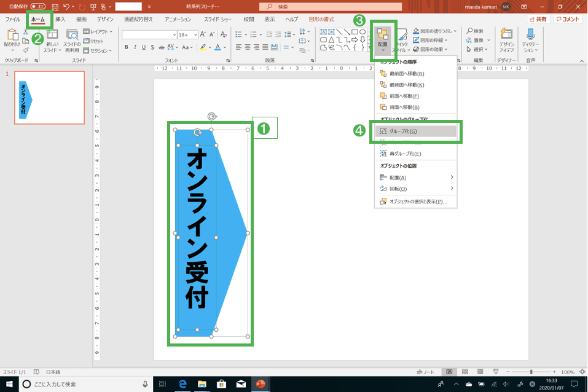Toggle the AutoSave (自動保存) switch
This screenshot has width=588, height=392.
click(x=38, y=6)
